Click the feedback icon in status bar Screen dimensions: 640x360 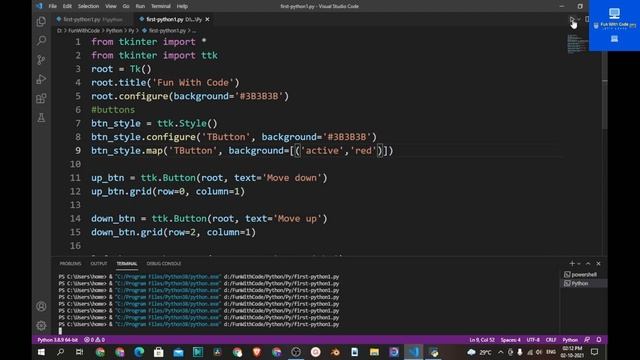587,340
